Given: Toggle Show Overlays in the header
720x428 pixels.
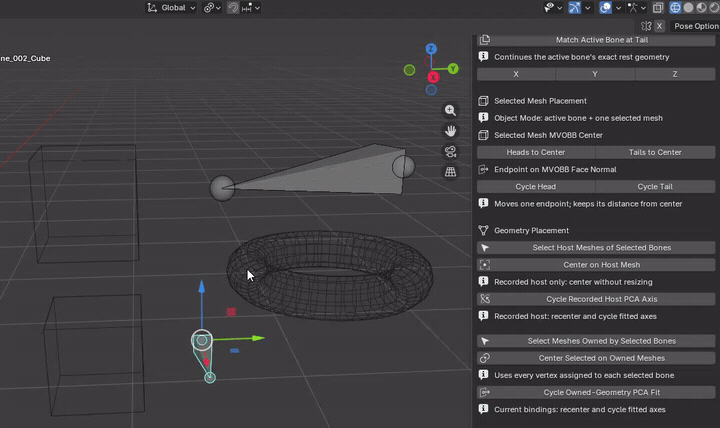Looking at the screenshot, I should 605,8.
